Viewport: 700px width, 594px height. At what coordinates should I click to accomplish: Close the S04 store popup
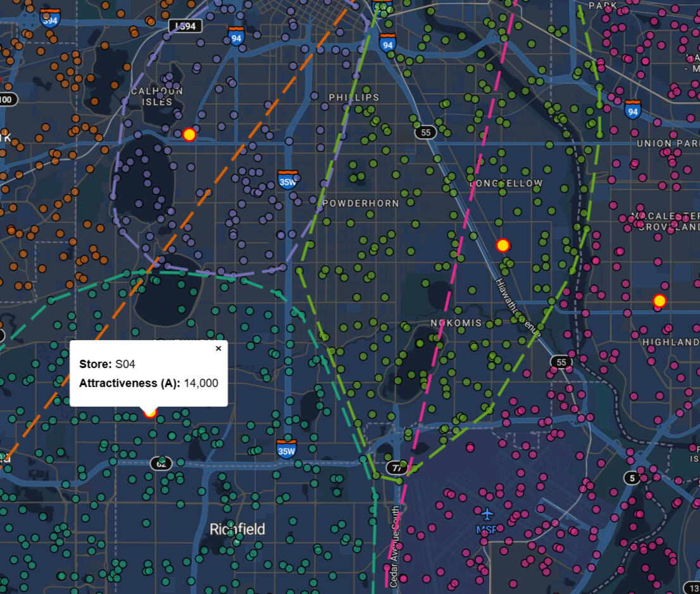[218, 348]
